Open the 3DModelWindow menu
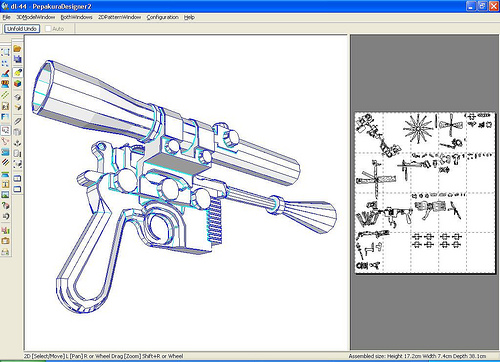 [x=36, y=17]
